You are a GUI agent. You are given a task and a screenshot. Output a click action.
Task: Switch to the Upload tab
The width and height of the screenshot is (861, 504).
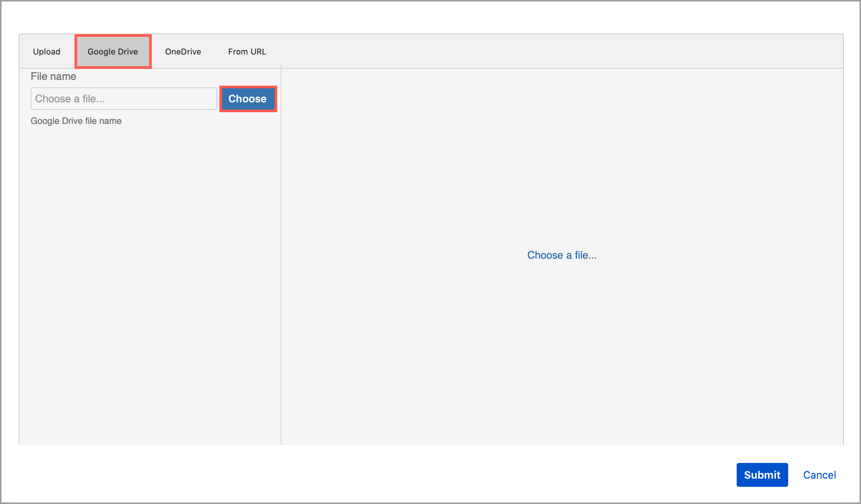(x=46, y=51)
